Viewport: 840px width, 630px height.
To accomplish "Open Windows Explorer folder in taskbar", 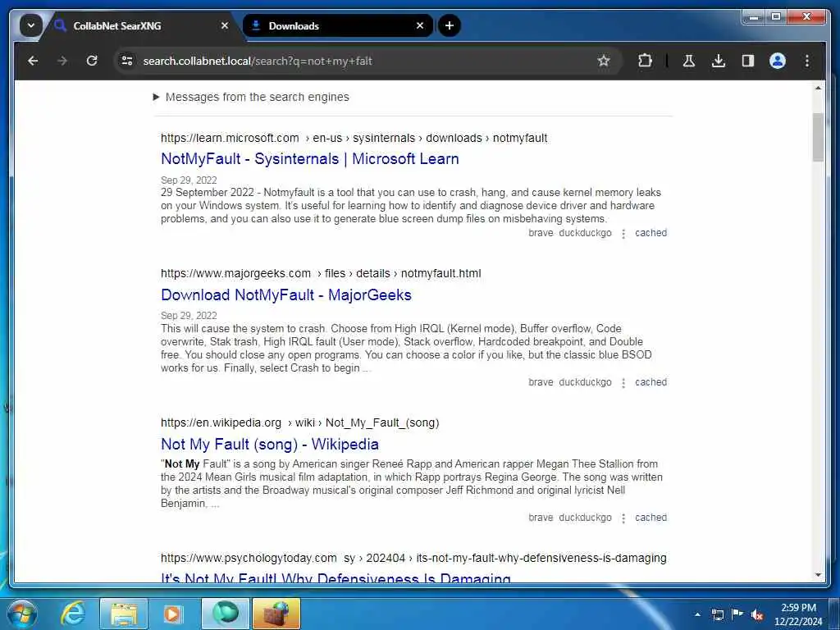I will click(x=124, y=614).
